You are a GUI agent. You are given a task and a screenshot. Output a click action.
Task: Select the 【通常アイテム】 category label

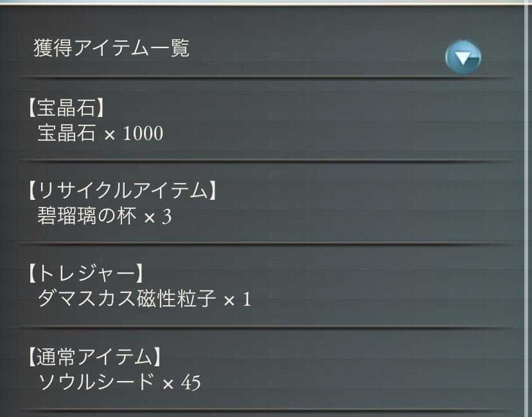93,357
